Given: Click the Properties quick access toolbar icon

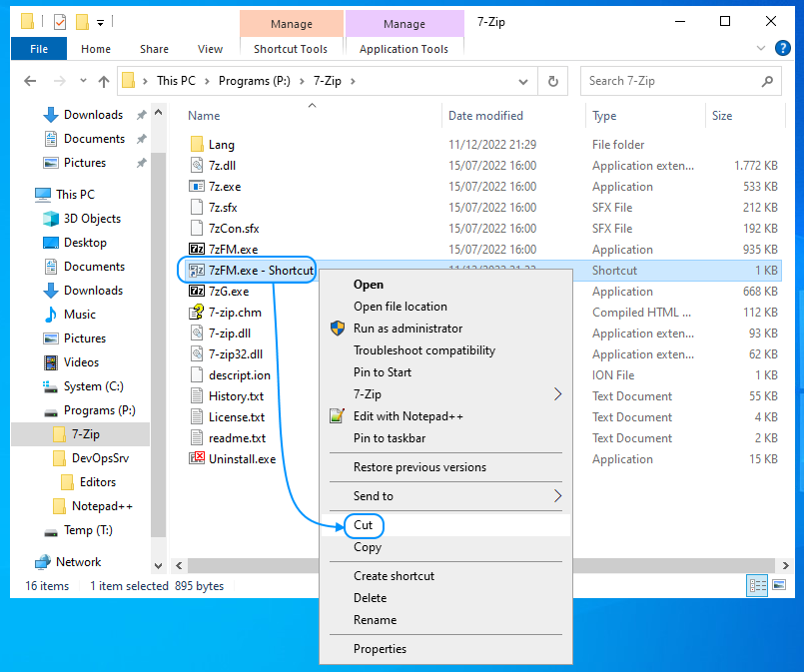Looking at the screenshot, I should (x=60, y=22).
